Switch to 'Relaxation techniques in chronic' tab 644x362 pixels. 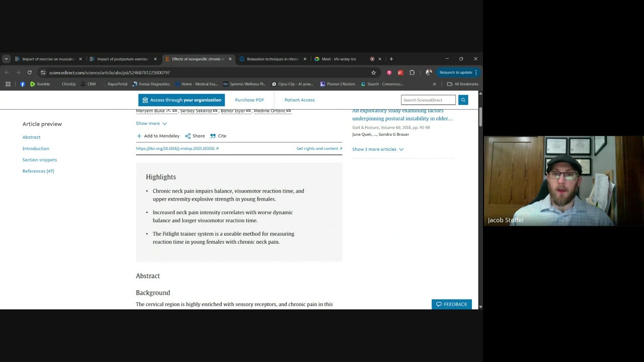click(273, 59)
